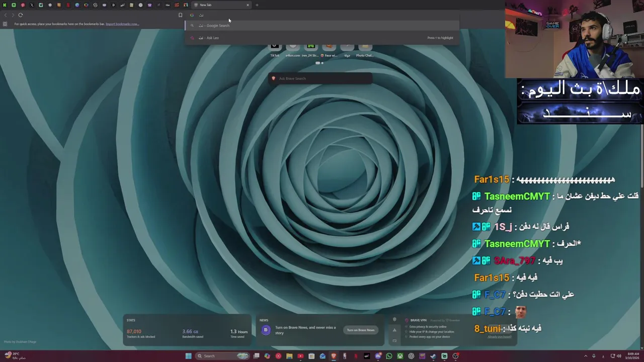Click the microphone tray icon
644x362 pixels.
pyautogui.click(x=594, y=356)
